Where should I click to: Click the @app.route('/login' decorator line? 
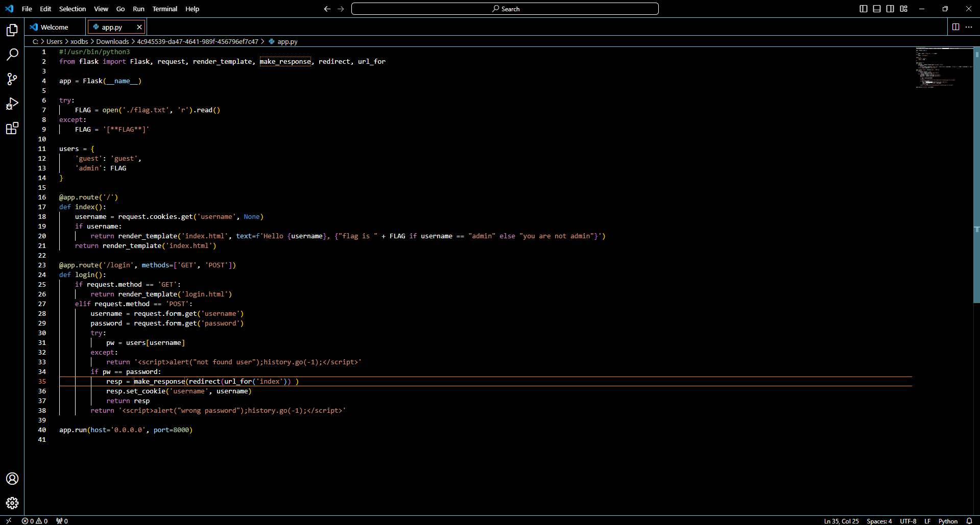[x=148, y=265]
